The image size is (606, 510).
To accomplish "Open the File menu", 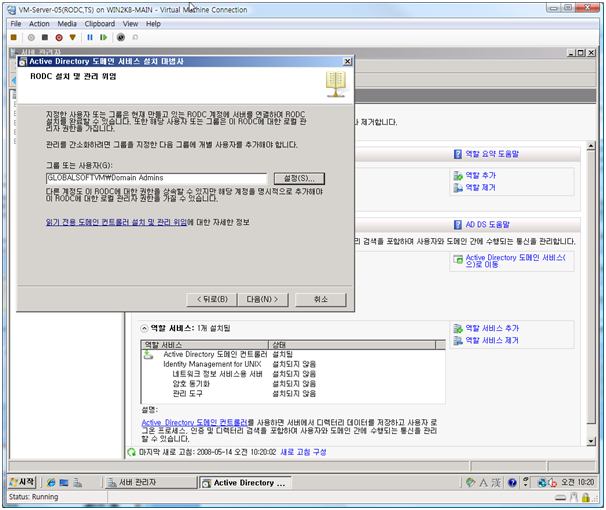I will 16,24.
